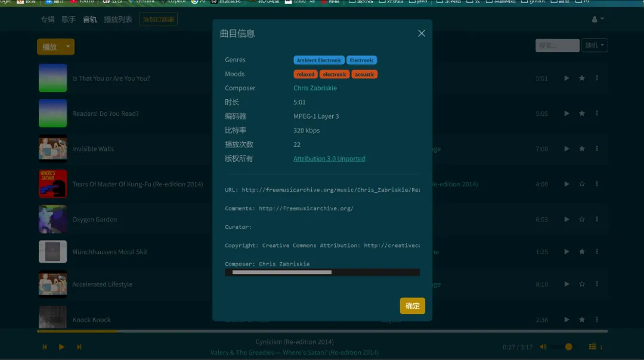
Task: Star Tears Of Master Of Kung-Fu
Action: coord(581,184)
